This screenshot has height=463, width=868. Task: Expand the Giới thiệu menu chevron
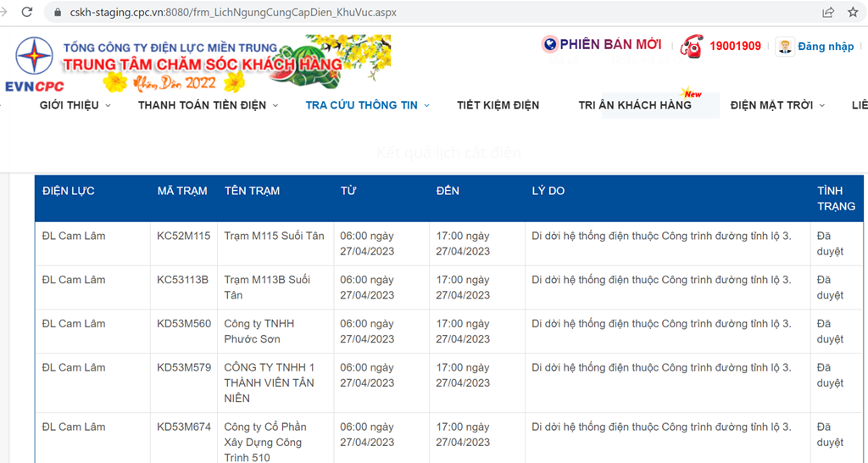point(108,106)
